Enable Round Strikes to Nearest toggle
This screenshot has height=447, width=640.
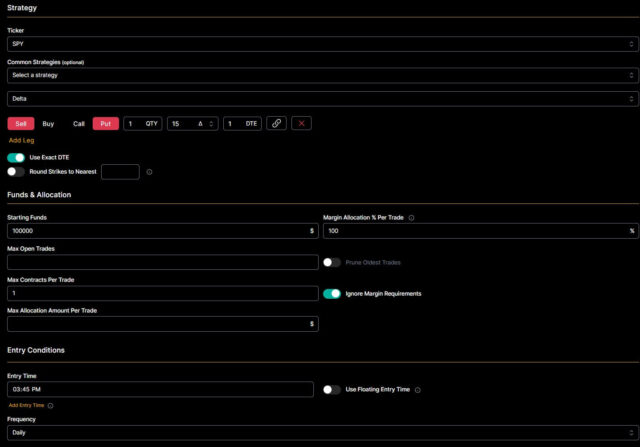point(16,172)
